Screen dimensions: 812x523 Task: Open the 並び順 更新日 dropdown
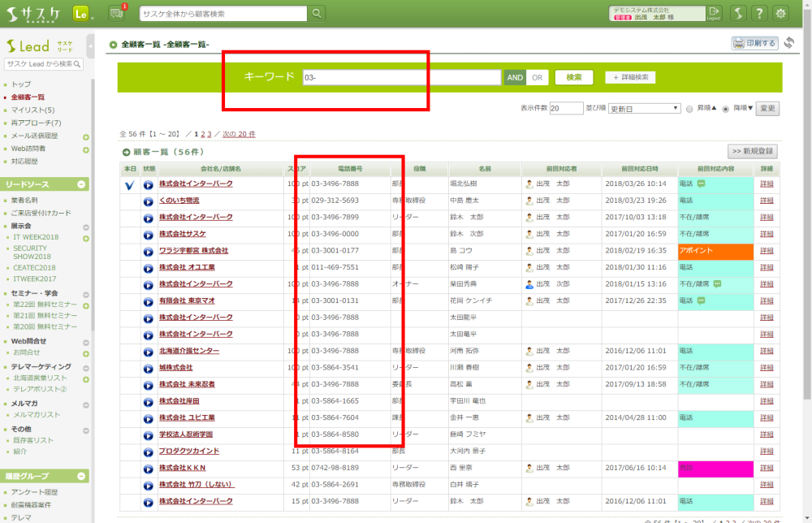tap(644, 108)
